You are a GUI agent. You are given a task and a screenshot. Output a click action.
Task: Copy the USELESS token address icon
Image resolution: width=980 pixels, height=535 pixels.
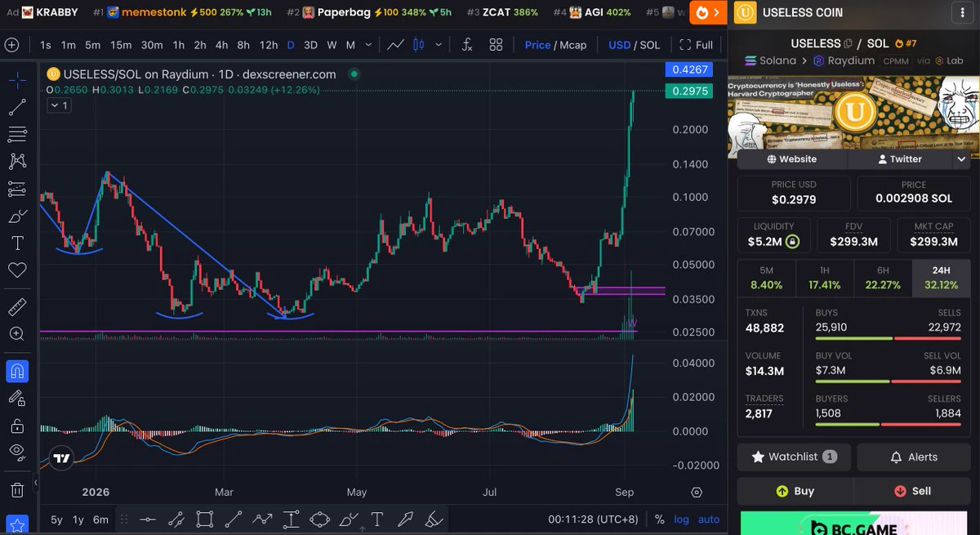[848, 43]
